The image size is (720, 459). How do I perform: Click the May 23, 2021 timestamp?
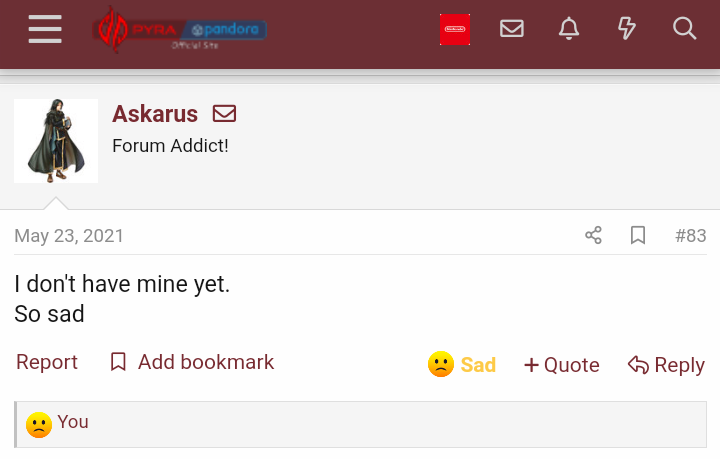click(69, 236)
